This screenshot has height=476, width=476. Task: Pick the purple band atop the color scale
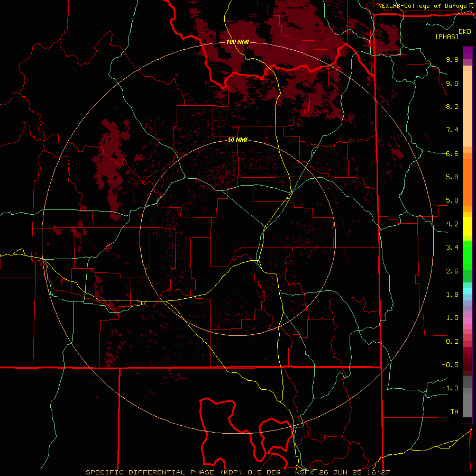[x=467, y=53]
